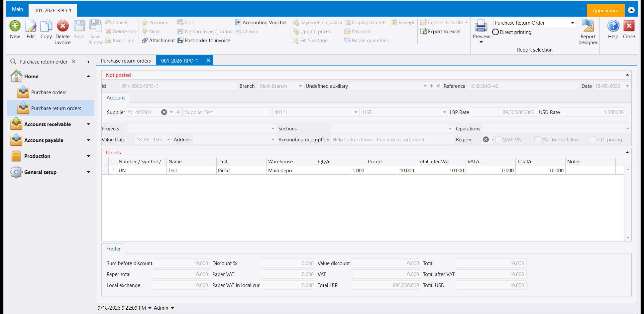Click the Edit pencil icon
The width and height of the screenshot is (644, 314).
click(x=31, y=26)
